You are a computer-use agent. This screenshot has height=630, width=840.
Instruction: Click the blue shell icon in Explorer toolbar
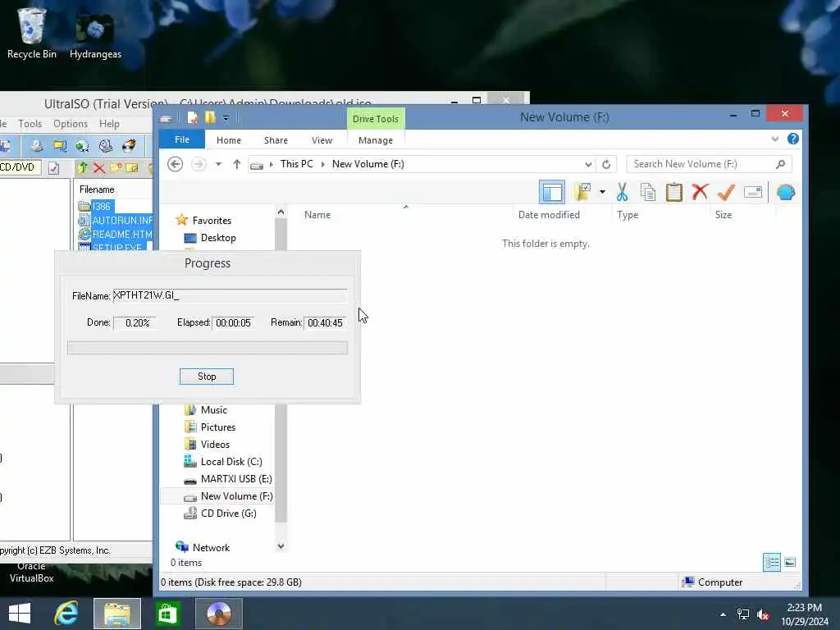click(x=785, y=192)
